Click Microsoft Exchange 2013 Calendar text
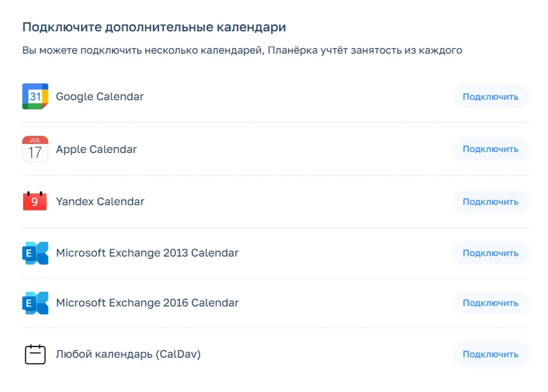 point(147,253)
